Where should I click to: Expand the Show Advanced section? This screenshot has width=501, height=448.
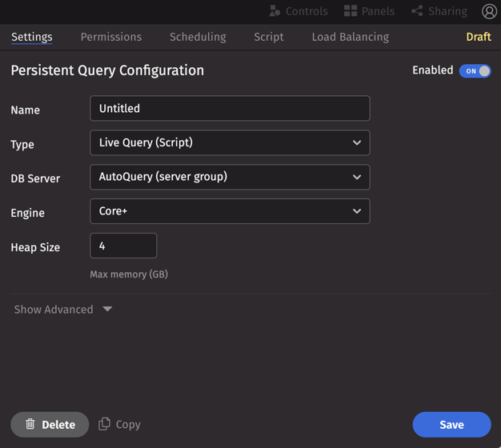point(62,310)
